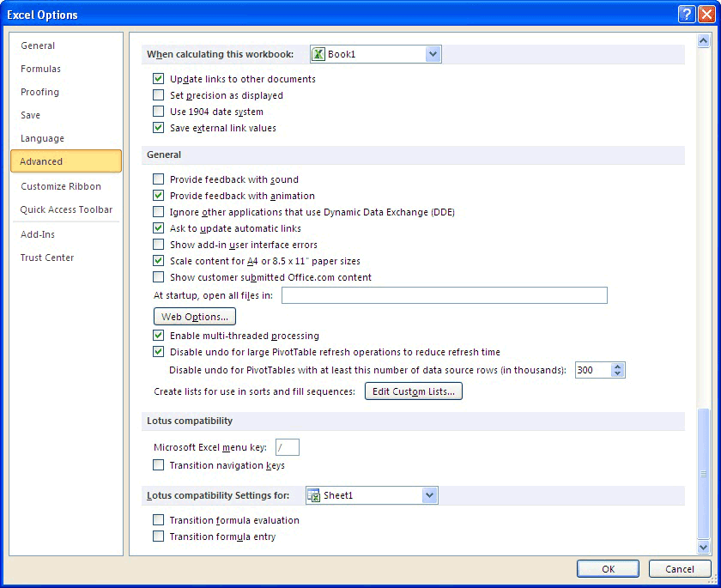Check Use 1904 date system
This screenshot has height=588, width=721.
coord(158,112)
